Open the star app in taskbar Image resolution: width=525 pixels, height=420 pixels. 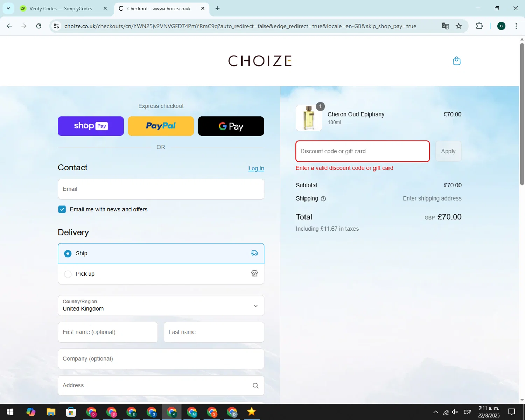pos(252,412)
